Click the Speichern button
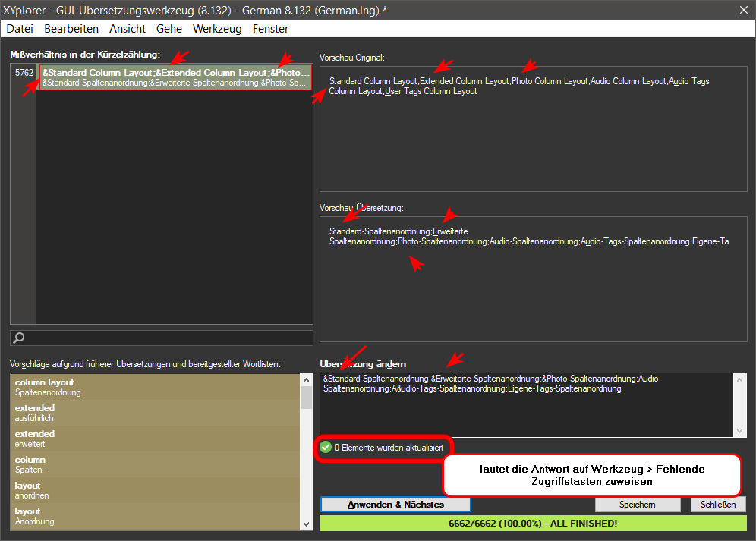756x541 pixels. tap(638, 505)
